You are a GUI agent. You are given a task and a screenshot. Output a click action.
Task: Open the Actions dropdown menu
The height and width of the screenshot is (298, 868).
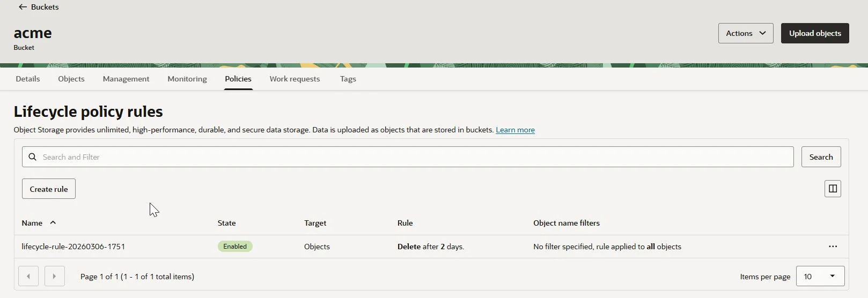pyautogui.click(x=746, y=33)
